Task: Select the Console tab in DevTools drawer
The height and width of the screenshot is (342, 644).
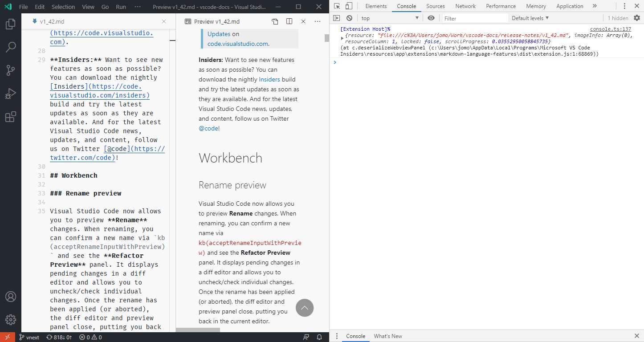Action: pyautogui.click(x=356, y=336)
